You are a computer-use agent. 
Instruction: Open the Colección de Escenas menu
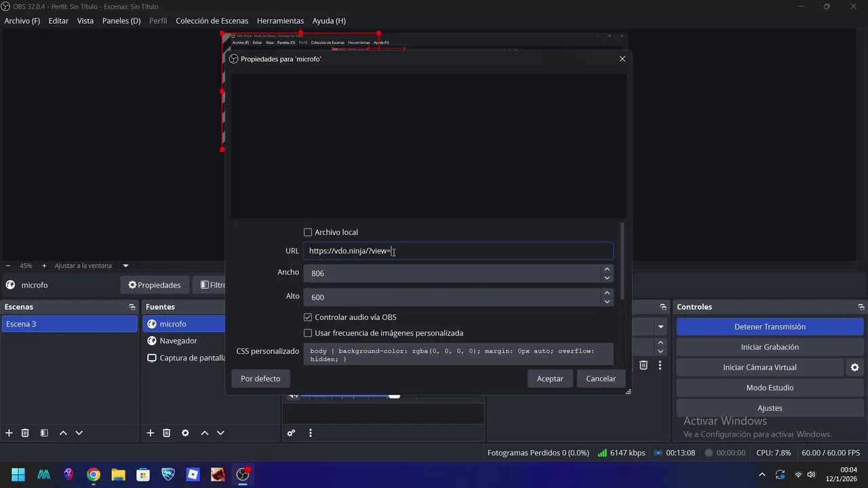point(212,21)
